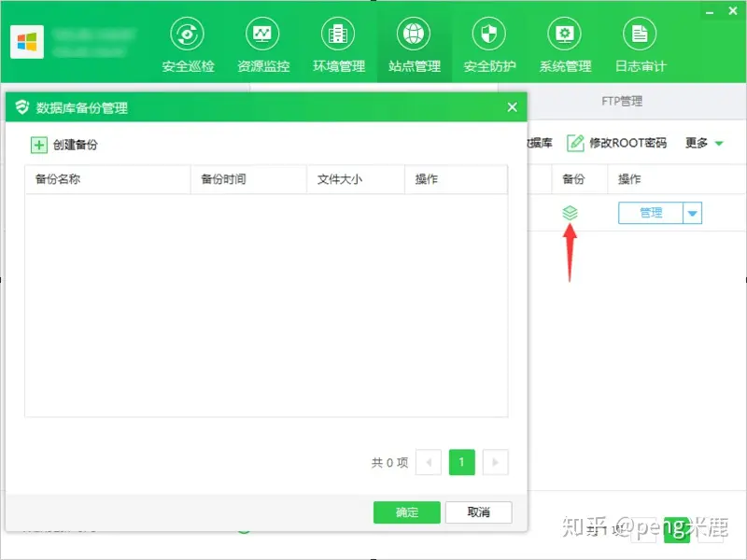Screen dimensions: 747x560
Task: Expand the 更多 dropdown menu
Action: pos(704,143)
